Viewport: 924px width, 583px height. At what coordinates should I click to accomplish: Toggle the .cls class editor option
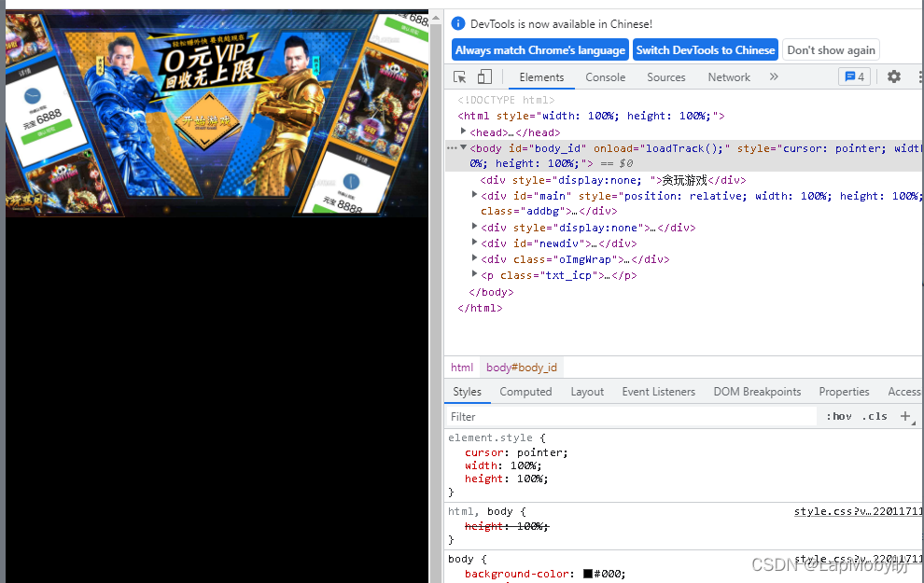click(x=875, y=416)
